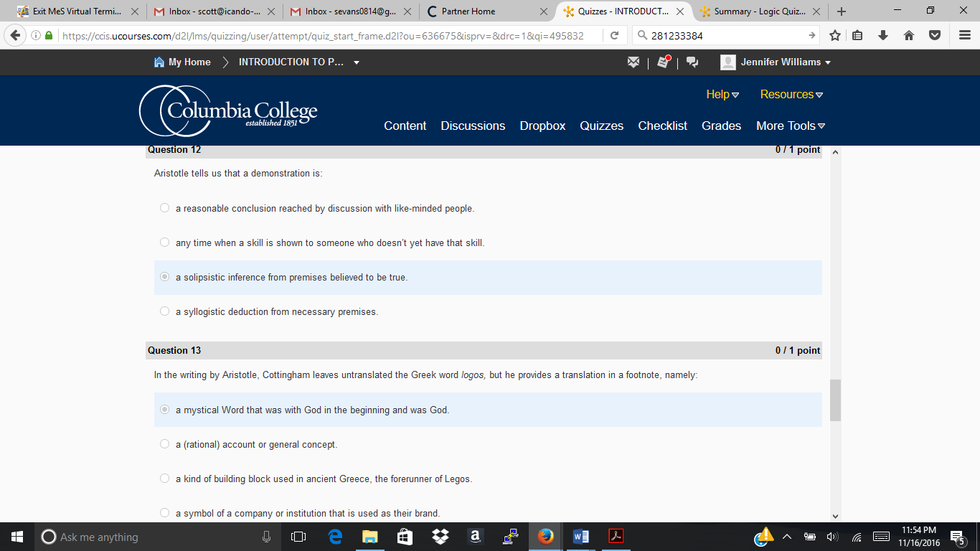Click the site identity lock icon

point(48,36)
